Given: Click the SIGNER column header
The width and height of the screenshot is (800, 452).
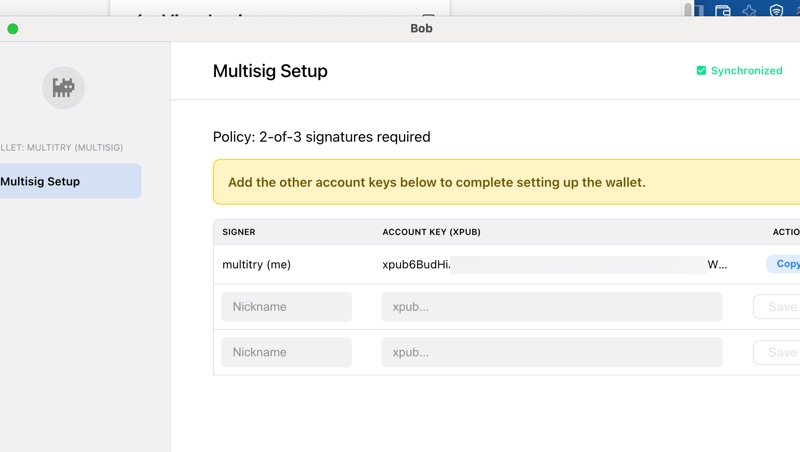Looking at the screenshot, I should (239, 232).
